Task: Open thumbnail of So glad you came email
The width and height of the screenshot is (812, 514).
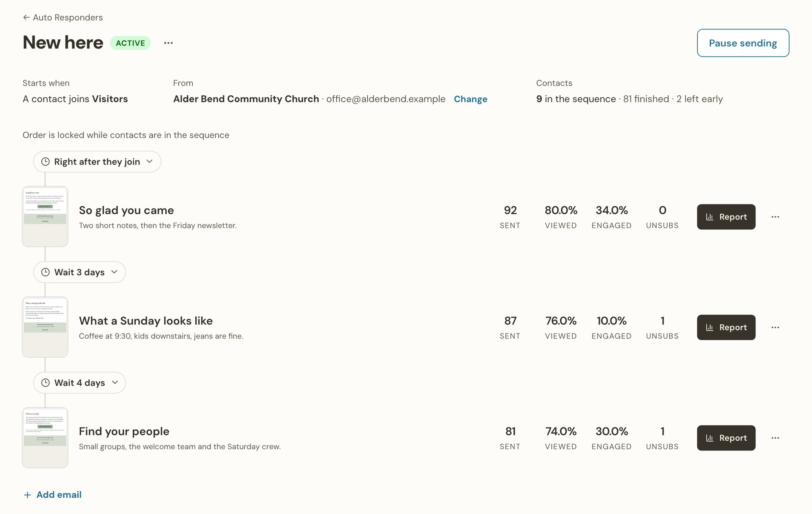Action: click(45, 217)
